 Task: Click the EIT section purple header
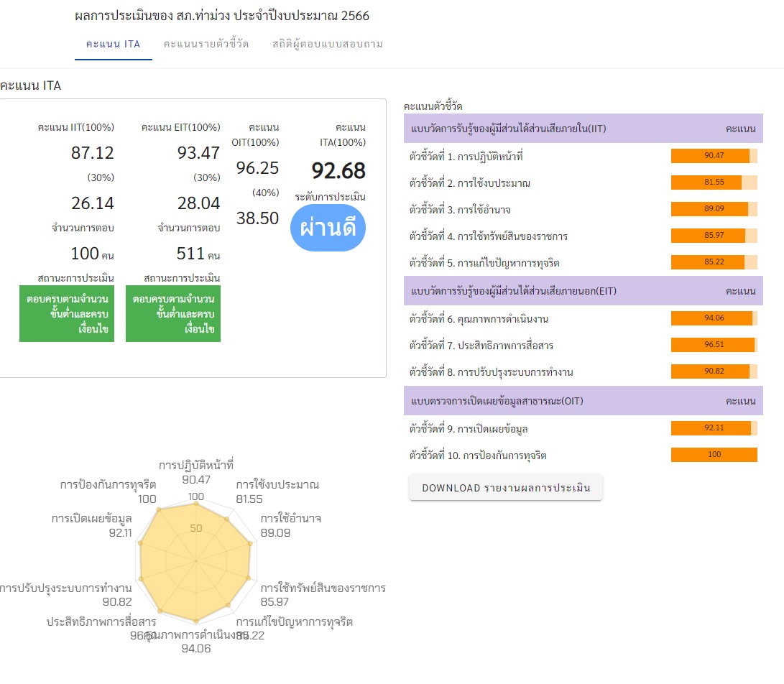click(583, 291)
